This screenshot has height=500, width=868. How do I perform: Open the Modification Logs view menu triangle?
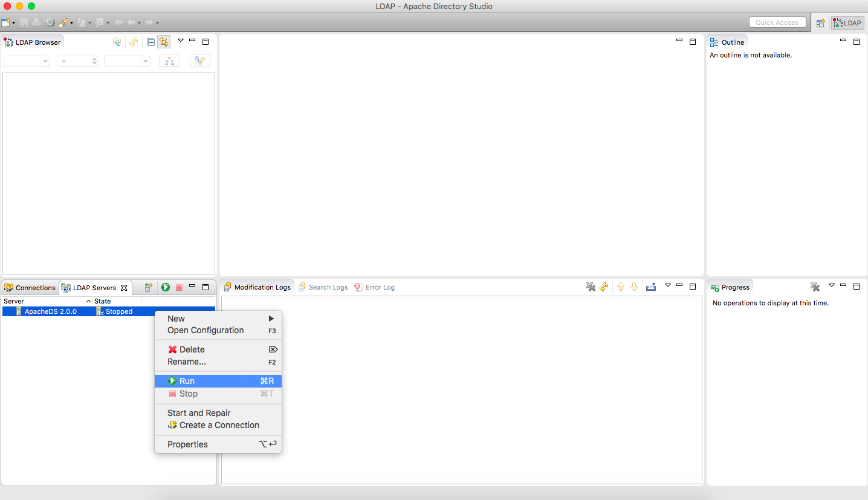pos(667,285)
